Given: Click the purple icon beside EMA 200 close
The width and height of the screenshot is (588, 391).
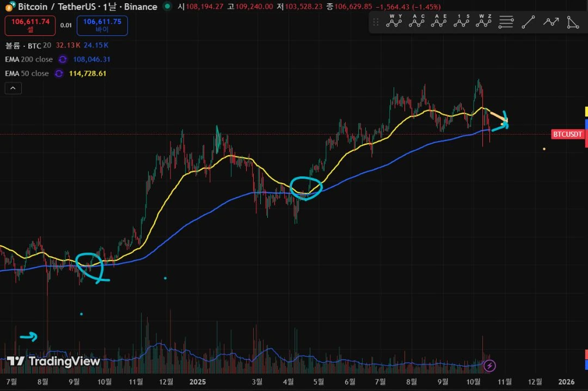Looking at the screenshot, I should coord(63,59).
